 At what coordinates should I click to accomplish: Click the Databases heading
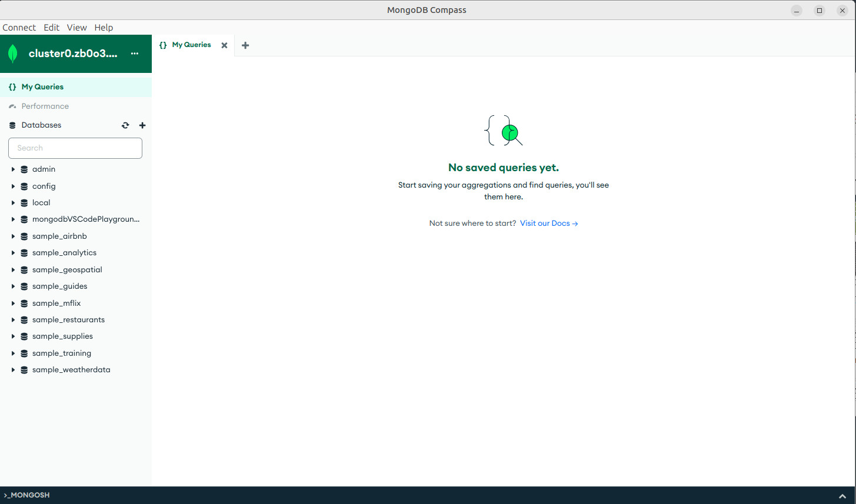click(x=41, y=125)
